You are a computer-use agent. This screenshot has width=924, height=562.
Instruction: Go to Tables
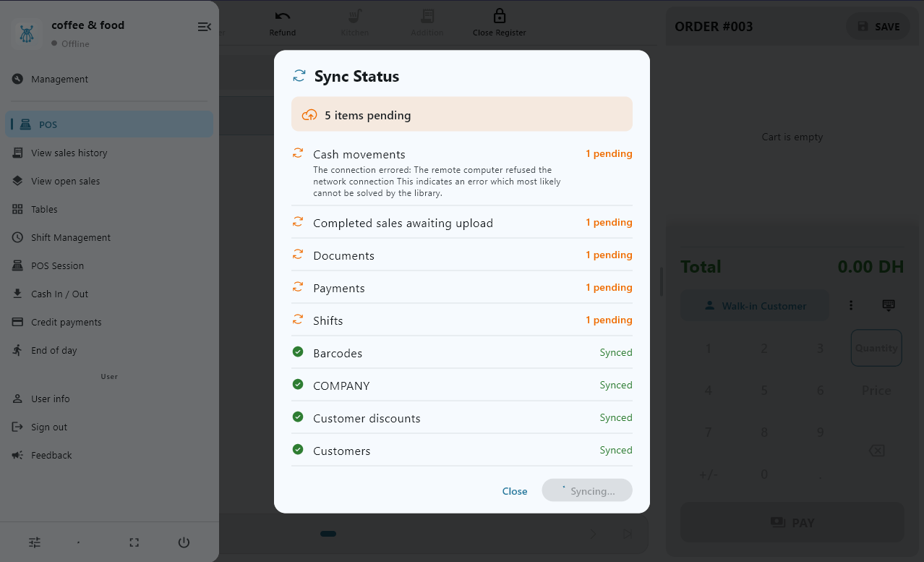109,209
